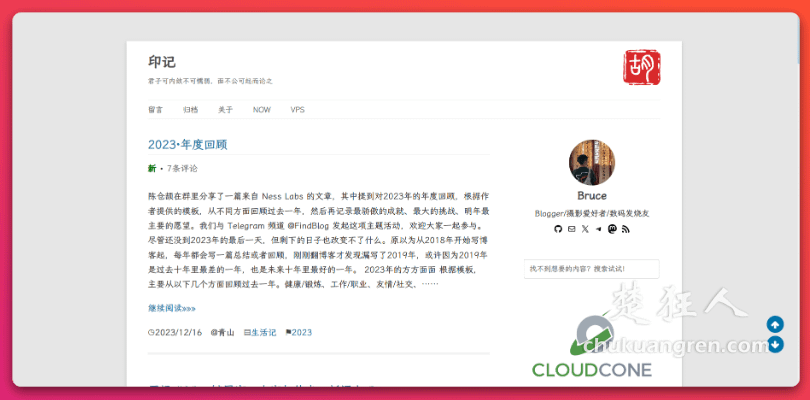The image size is (810, 400).
Task: Click 继续阅读»»» to read more
Action: (x=172, y=308)
